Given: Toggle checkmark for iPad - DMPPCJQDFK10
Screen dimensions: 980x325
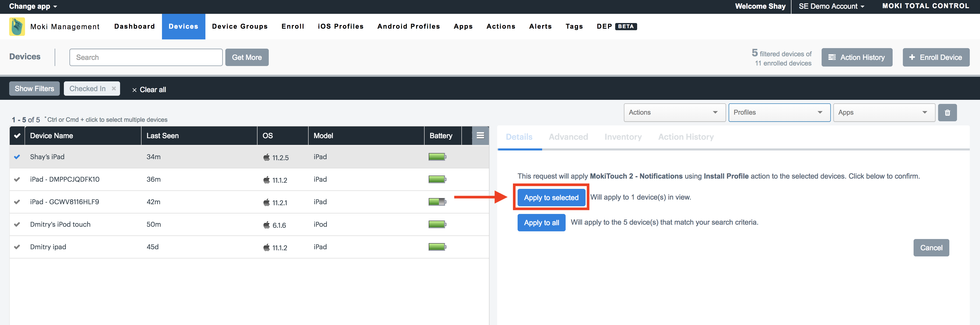Looking at the screenshot, I should point(17,179).
